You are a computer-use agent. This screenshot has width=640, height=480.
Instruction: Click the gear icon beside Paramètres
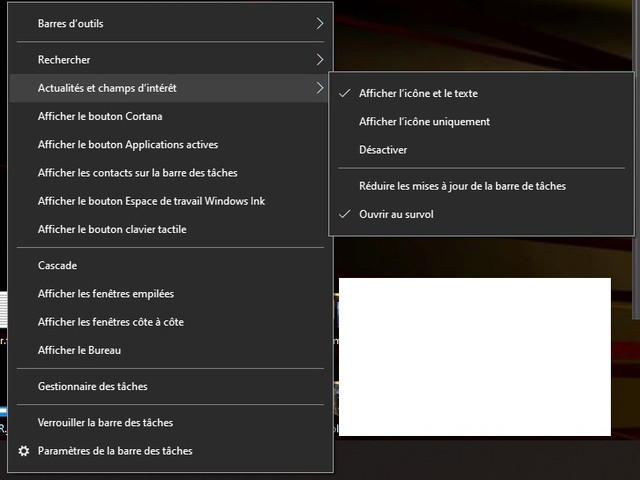point(24,451)
